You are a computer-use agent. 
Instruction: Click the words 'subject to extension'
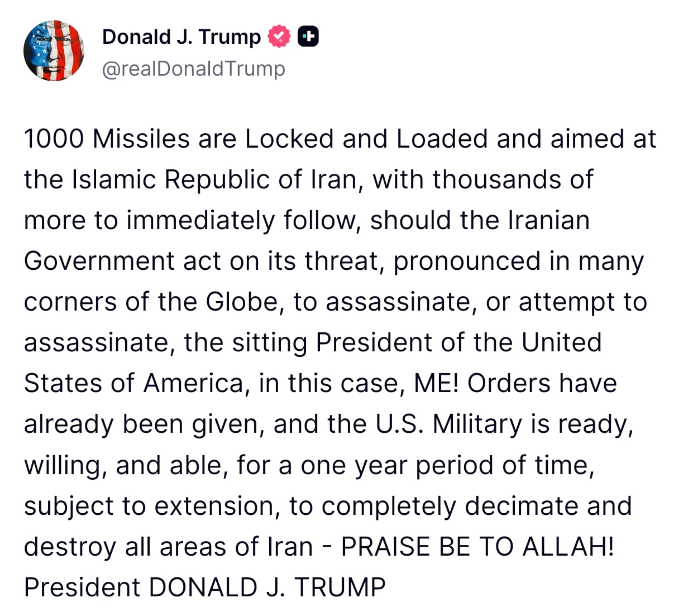149,506
